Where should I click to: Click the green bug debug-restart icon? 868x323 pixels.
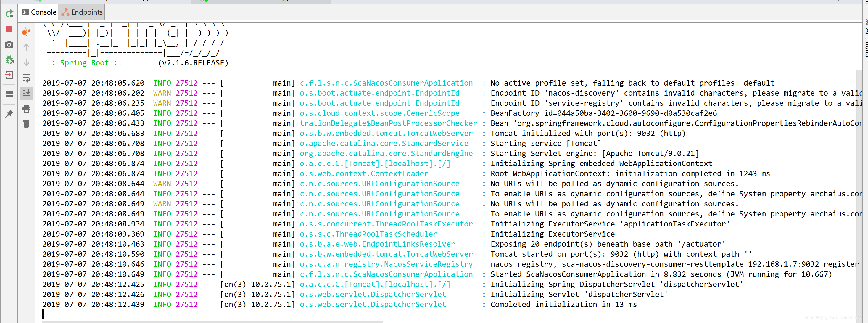(9, 60)
